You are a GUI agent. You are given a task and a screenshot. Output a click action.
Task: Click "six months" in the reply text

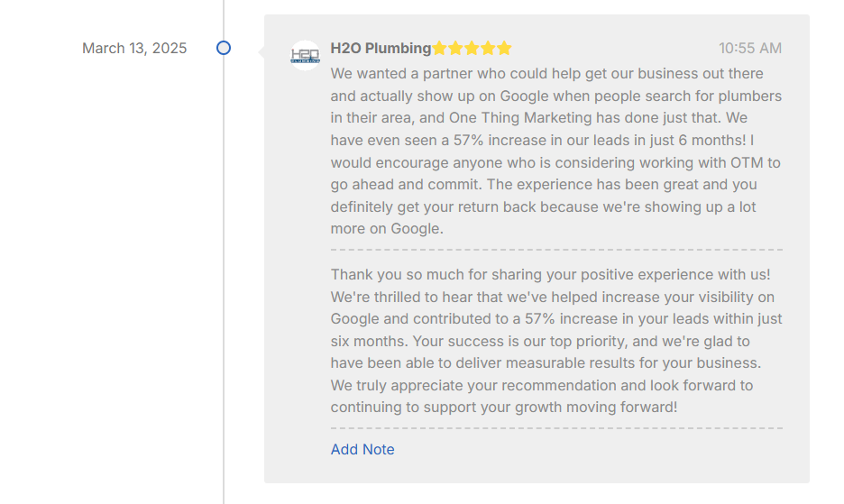click(367, 341)
